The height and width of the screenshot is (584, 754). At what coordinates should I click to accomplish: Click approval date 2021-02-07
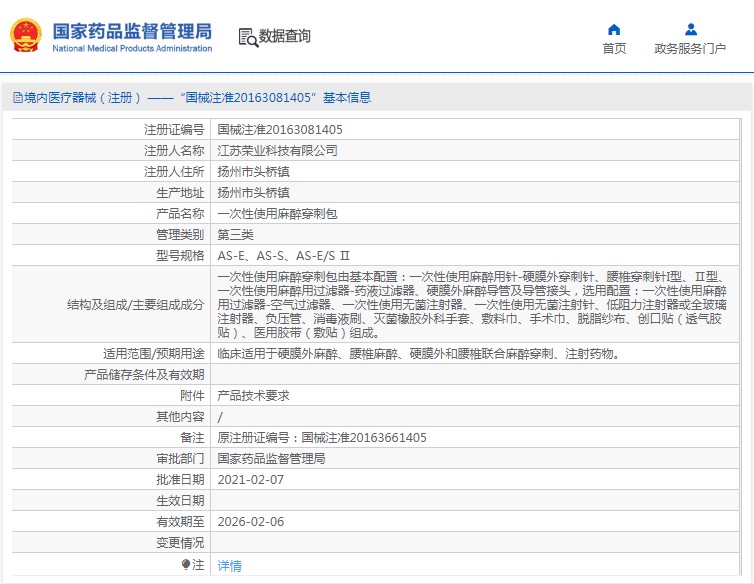(x=251, y=480)
